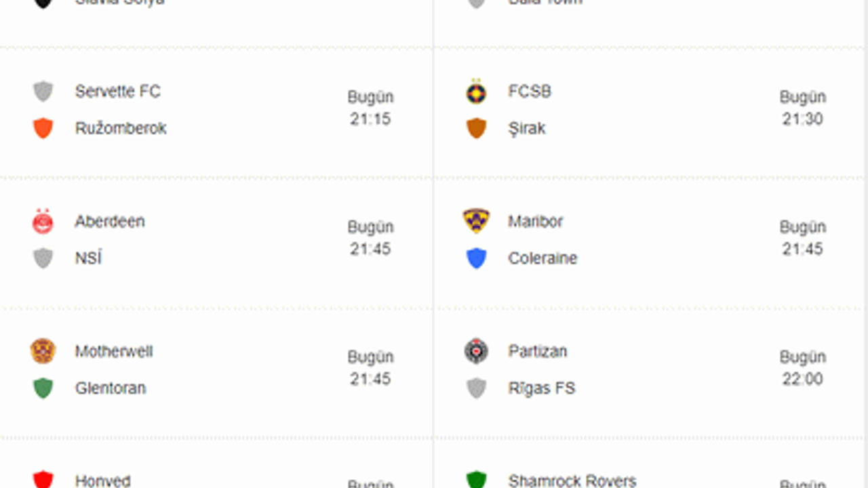This screenshot has height=488, width=868.
Task: Open the Ružomberok team link
Action: point(121,128)
